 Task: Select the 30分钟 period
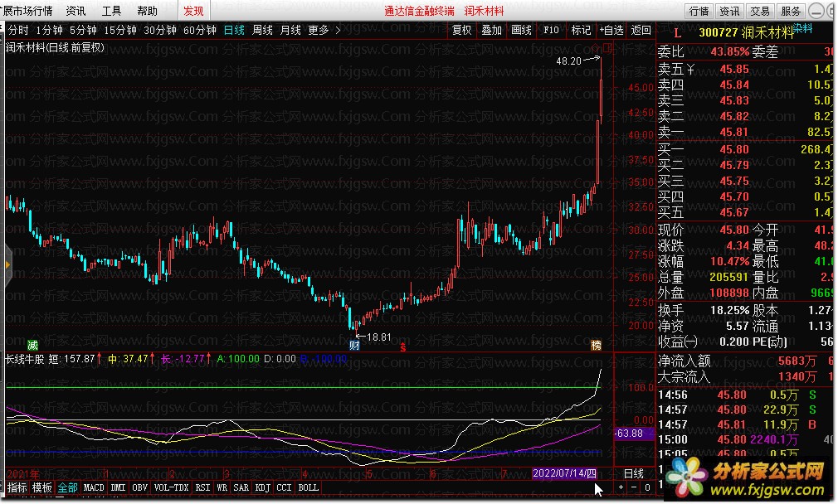(x=160, y=31)
